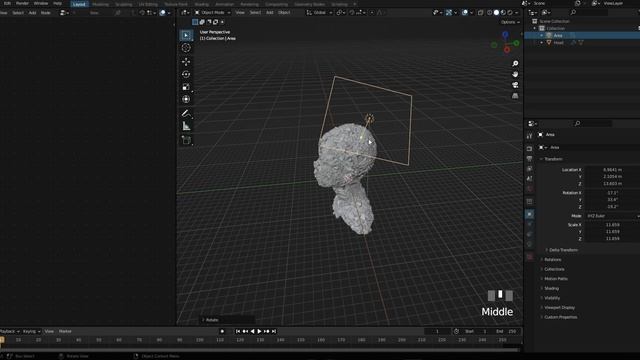The height and width of the screenshot is (360, 640).
Task: Click the red X axis on navigation gizmo
Action: click(507, 50)
